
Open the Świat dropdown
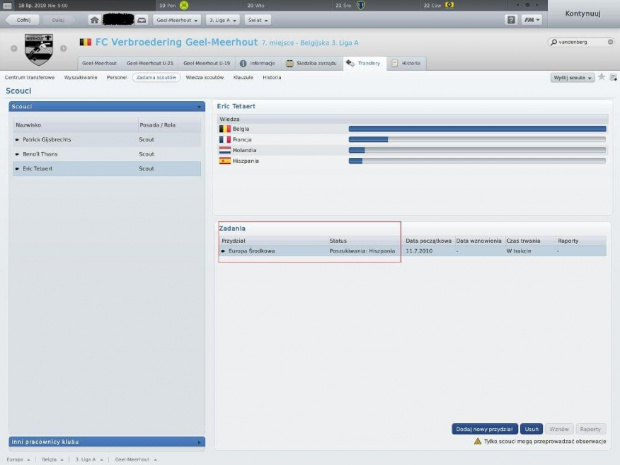[x=258, y=20]
